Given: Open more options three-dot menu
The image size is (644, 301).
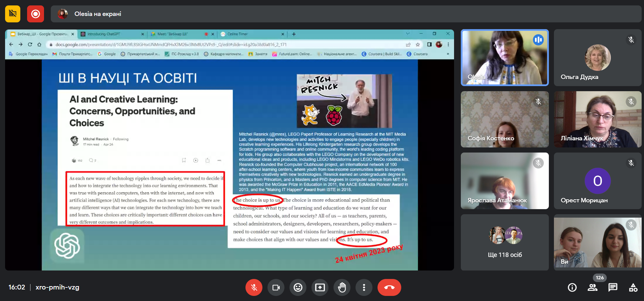Looking at the screenshot, I should click(364, 287).
